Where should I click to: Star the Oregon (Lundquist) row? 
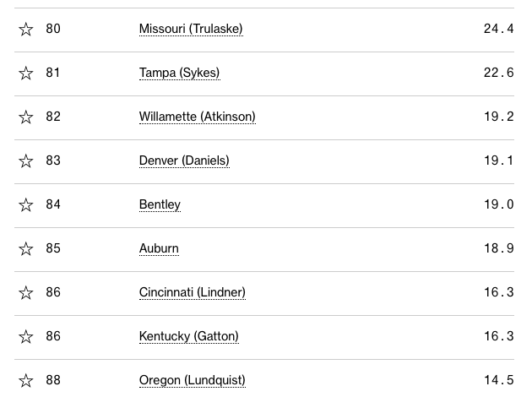point(26,381)
